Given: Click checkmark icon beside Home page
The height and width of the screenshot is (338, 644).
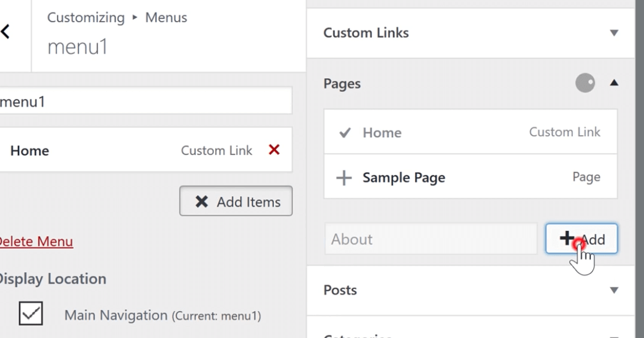Looking at the screenshot, I should 345,133.
